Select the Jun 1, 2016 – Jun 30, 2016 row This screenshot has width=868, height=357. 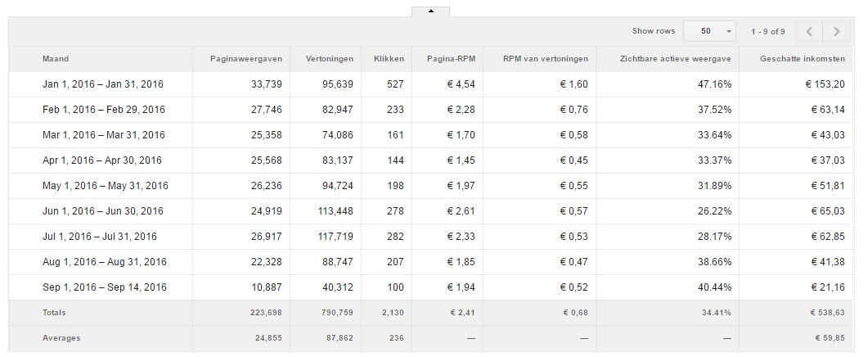click(x=431, y=211)
